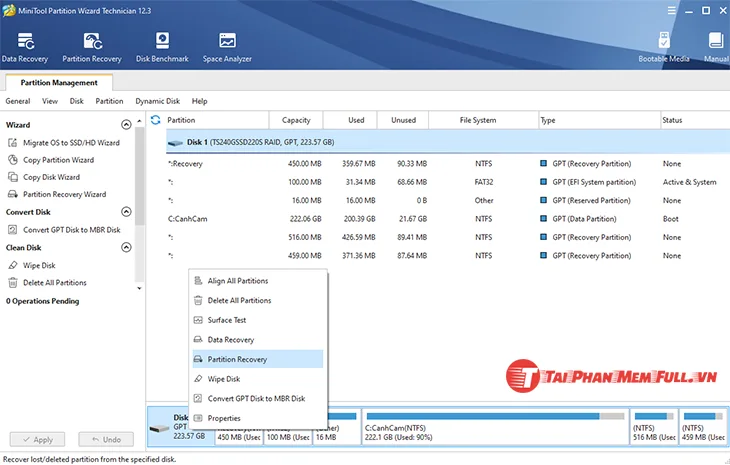Sort by Used column header
The image size is (730, 465).
coord(350,120)
